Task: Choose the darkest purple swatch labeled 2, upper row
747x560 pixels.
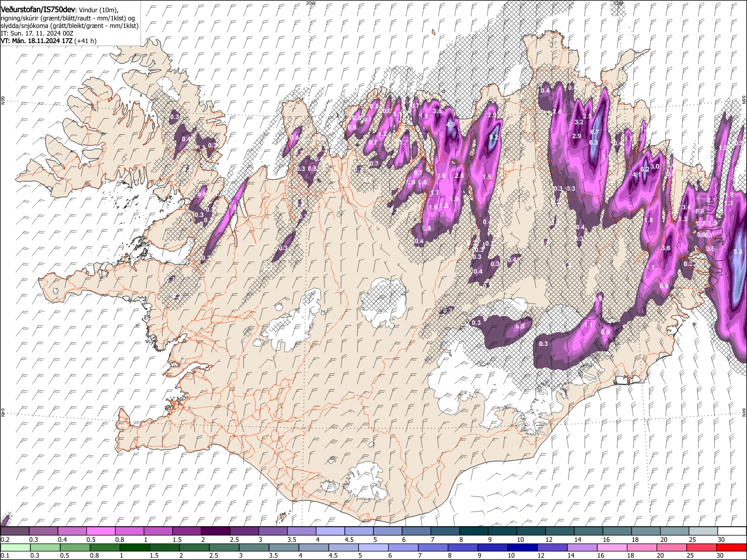Action: (215, 531)
